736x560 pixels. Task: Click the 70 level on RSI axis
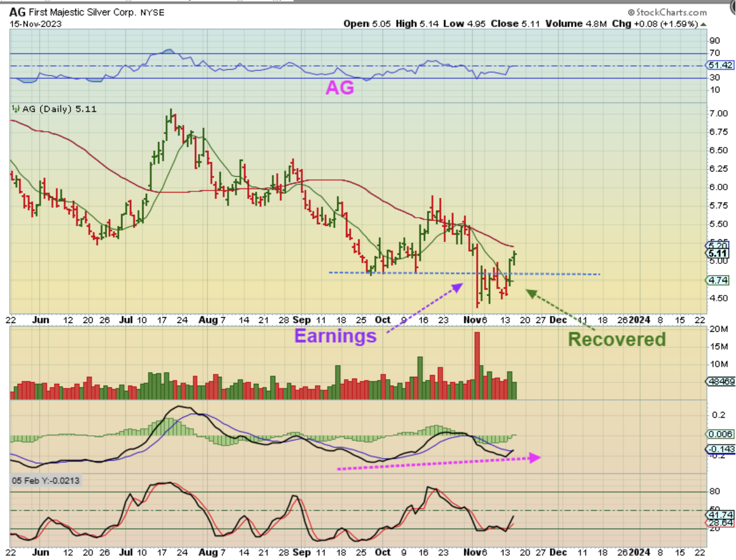coord(714,53)
